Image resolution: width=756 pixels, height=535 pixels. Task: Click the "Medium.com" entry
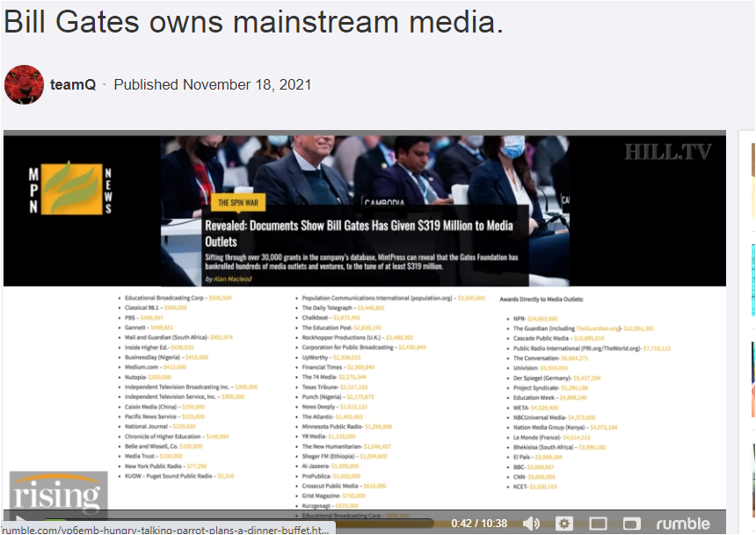(156, 367)
